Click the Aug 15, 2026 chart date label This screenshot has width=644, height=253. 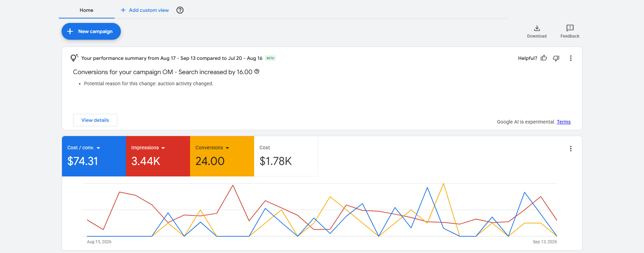point(99,242)
